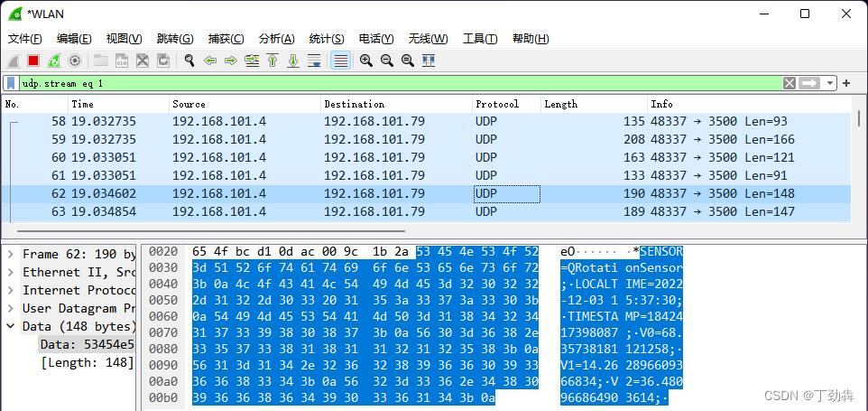The height and width of the screenshot is (411, 868).
Task: Reload the capture file icon
Action: [163, 61]
